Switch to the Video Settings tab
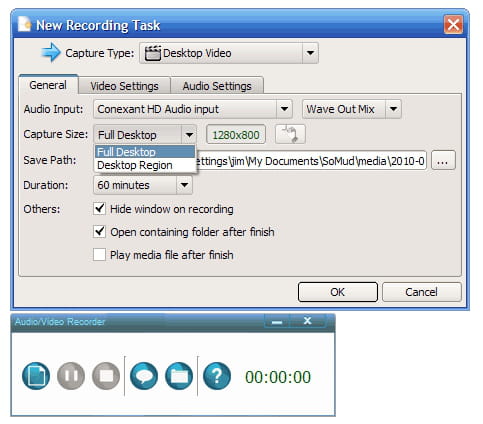Viewport: 483px width, 424px height. 124,86
